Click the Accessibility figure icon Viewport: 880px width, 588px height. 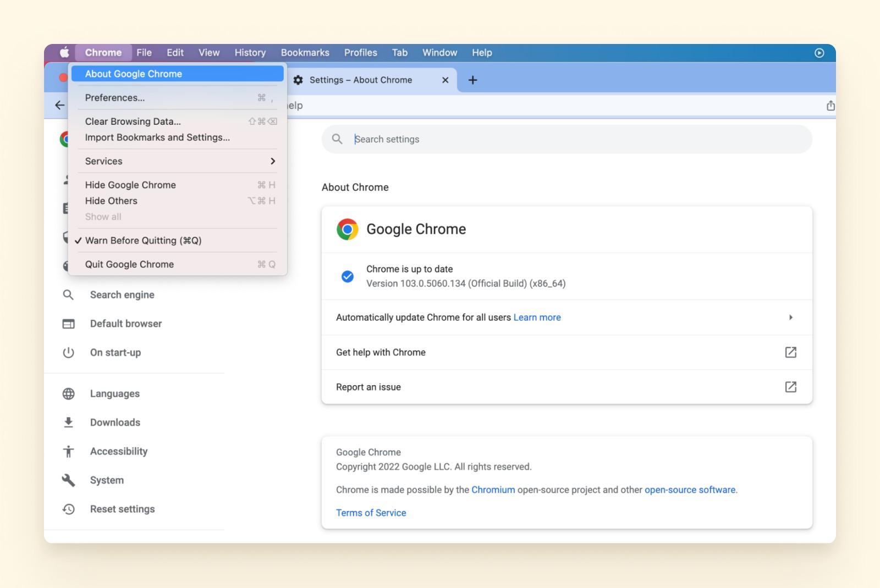coord(68,451)
